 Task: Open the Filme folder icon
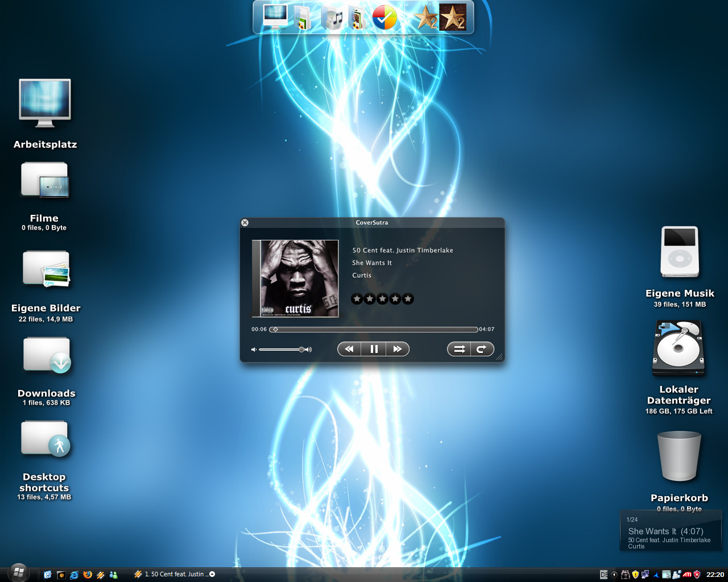(45, 180)
